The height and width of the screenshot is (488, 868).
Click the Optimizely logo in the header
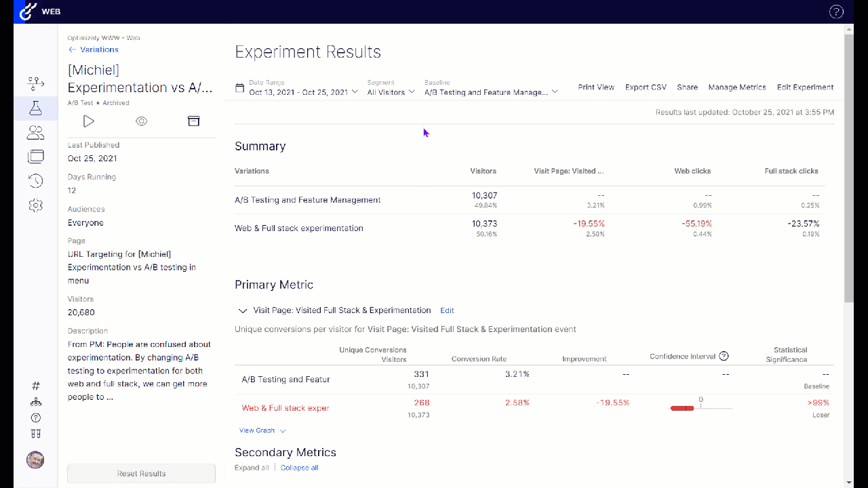pyautogui.click(x=28, y=12)
